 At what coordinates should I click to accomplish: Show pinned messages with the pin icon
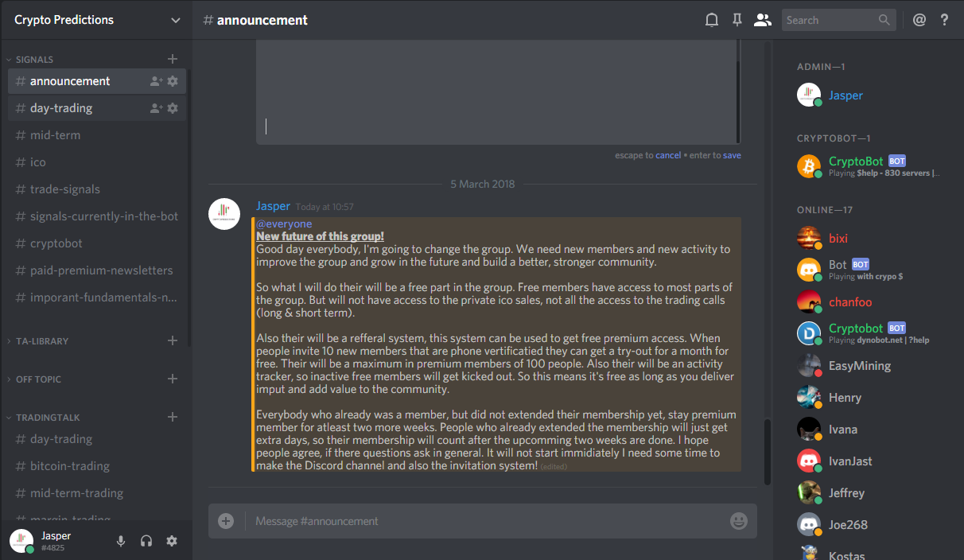click(737, 20)
